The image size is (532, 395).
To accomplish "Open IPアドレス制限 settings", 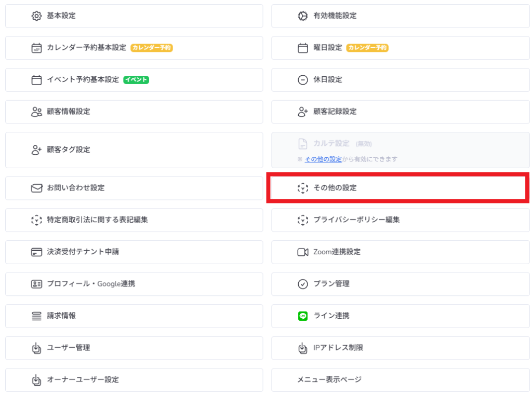I will [338, 348].
